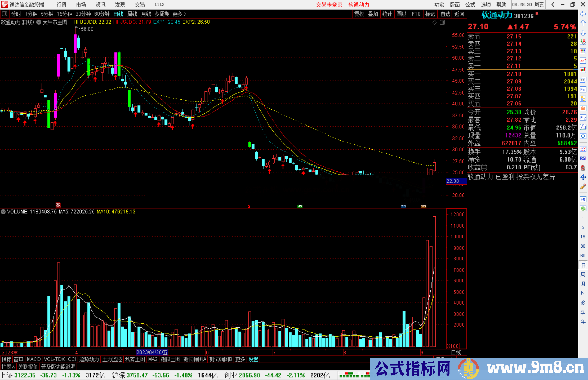Select the 周线 period tab
588x380 pixels.
[132, 14]
